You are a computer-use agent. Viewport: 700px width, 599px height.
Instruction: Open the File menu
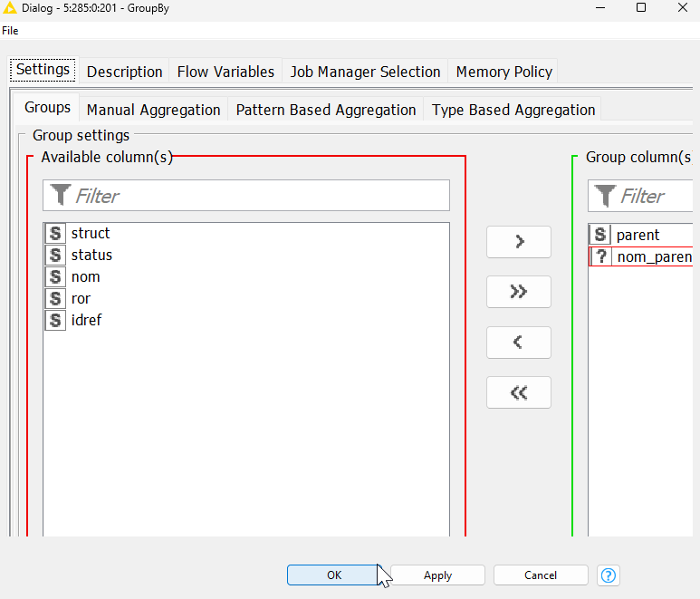[x=10, y=30]
